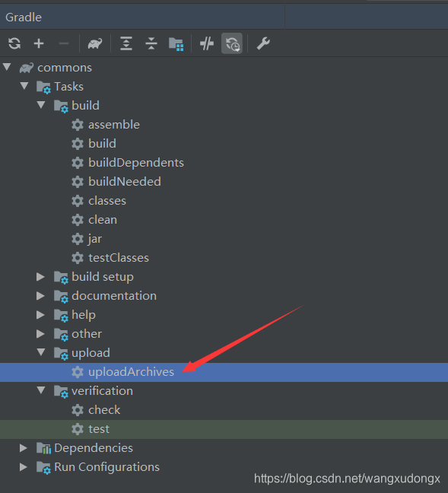448x493 pixels.
Task: Select the check task
Action: (104, 410)
